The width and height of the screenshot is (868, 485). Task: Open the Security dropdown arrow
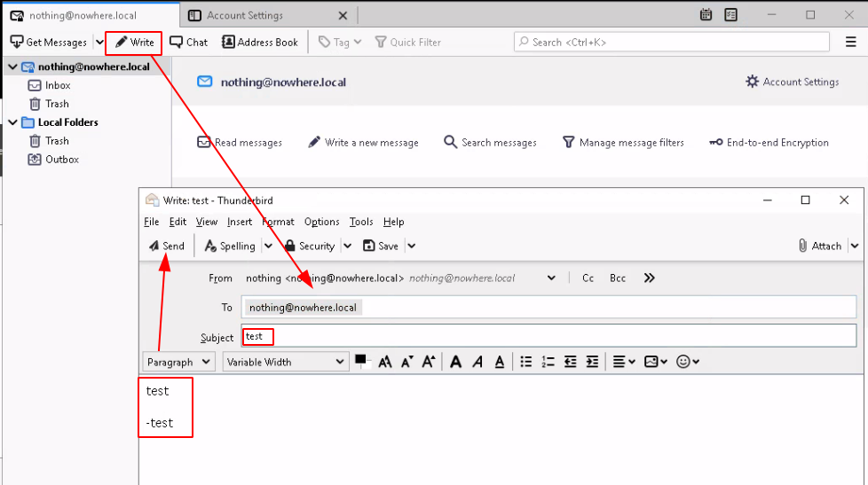click(x=348, y=246)
